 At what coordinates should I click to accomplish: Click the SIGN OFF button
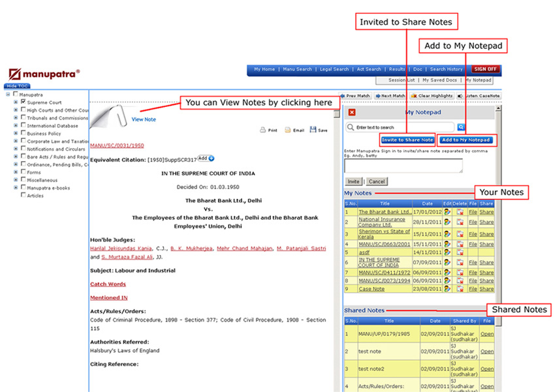(x=485, y=69)
